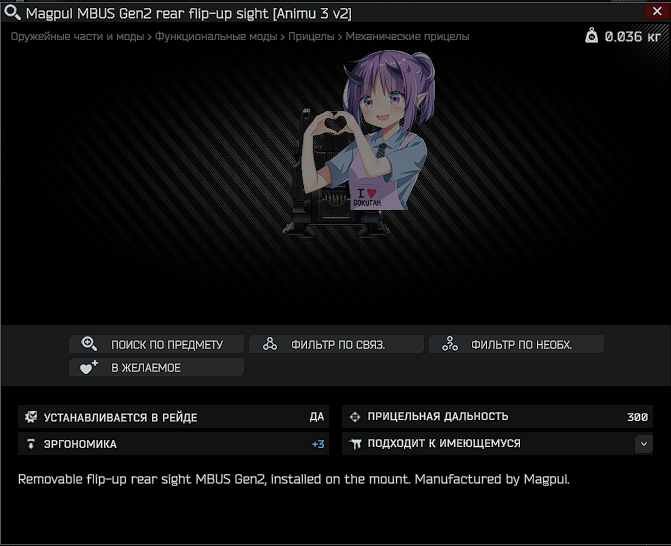
Task: Click the required-nodes icon on Фильтр по необх.
Action: pos(450,344)
